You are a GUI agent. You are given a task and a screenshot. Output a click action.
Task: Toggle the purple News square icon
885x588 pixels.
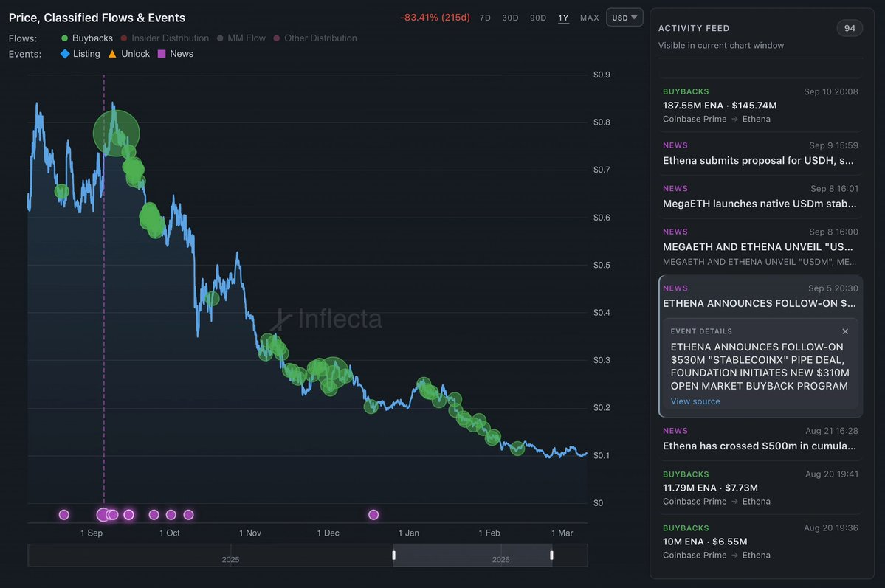click(162, 54)
